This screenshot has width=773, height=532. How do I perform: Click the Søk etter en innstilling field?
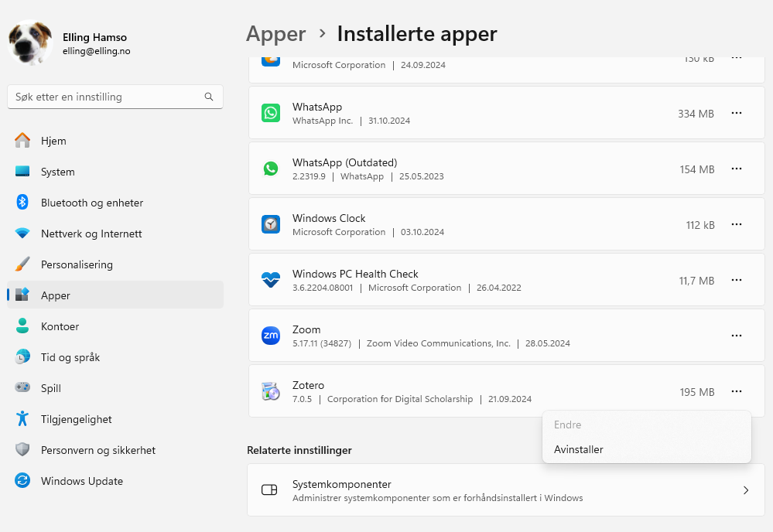[x=115, y=97]
